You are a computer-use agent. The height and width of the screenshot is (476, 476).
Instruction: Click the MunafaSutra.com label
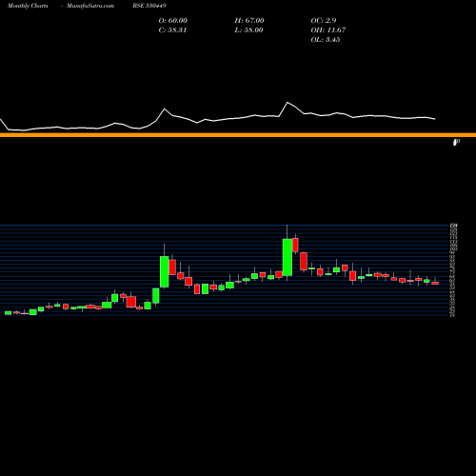(x=90, y=6)
